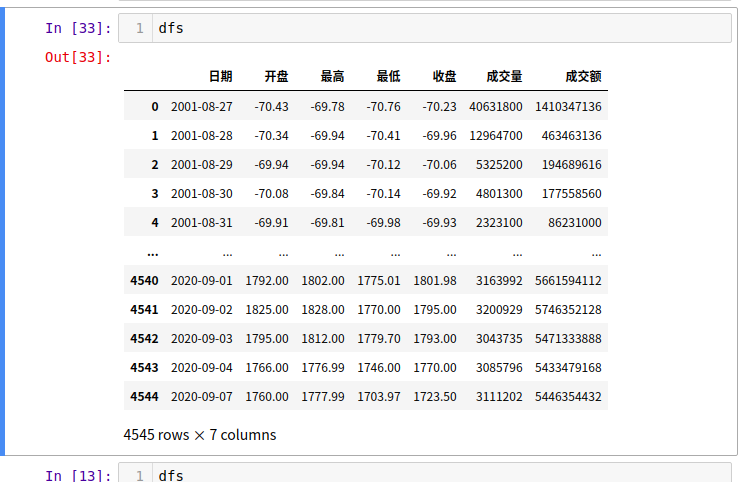This screenshot has height=482, width=743.
Task: Select the date cell 2020-09-04
Action: point(202,367)
